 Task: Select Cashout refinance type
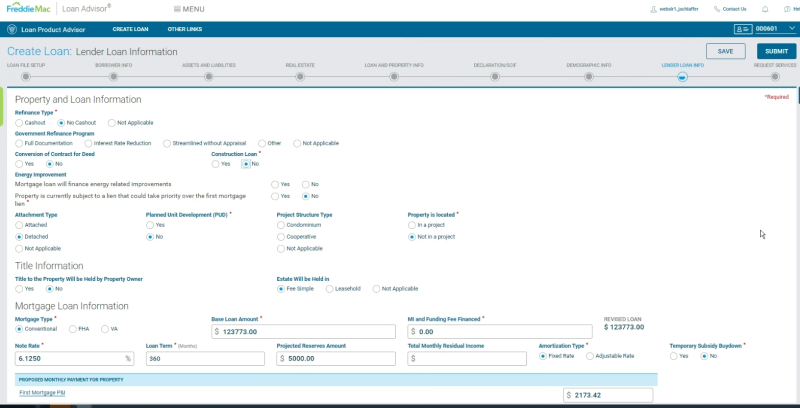[19, 122]
